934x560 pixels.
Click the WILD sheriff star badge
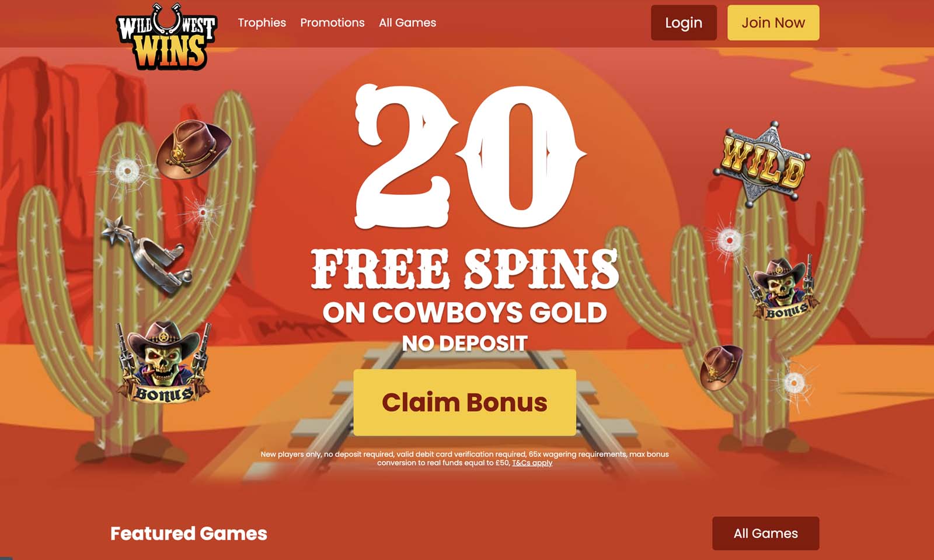coord(762,162)
